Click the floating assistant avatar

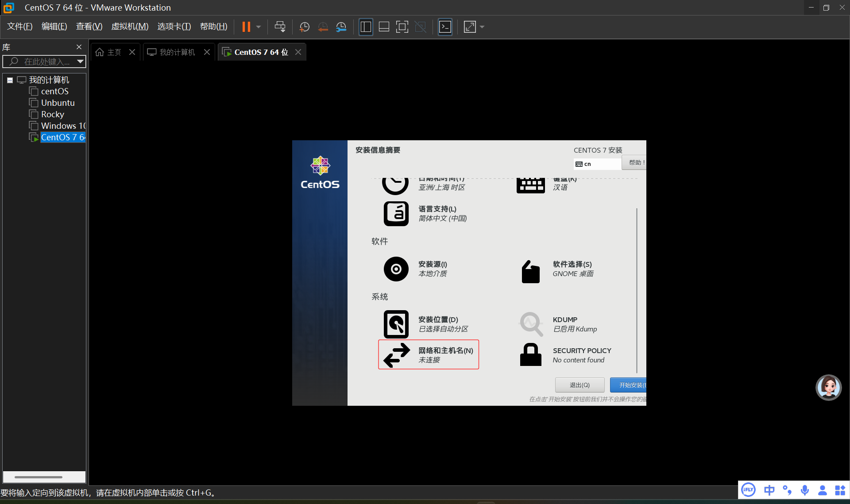[x=828, y=387]
